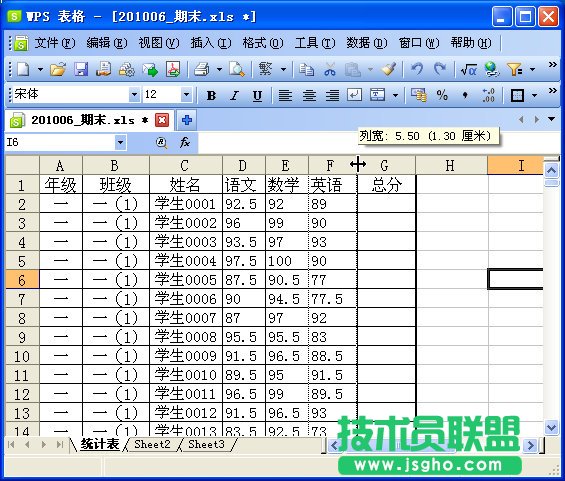565x481 pixels.
Task: Open print preview magnifier icon
Action: coord(237,69)
